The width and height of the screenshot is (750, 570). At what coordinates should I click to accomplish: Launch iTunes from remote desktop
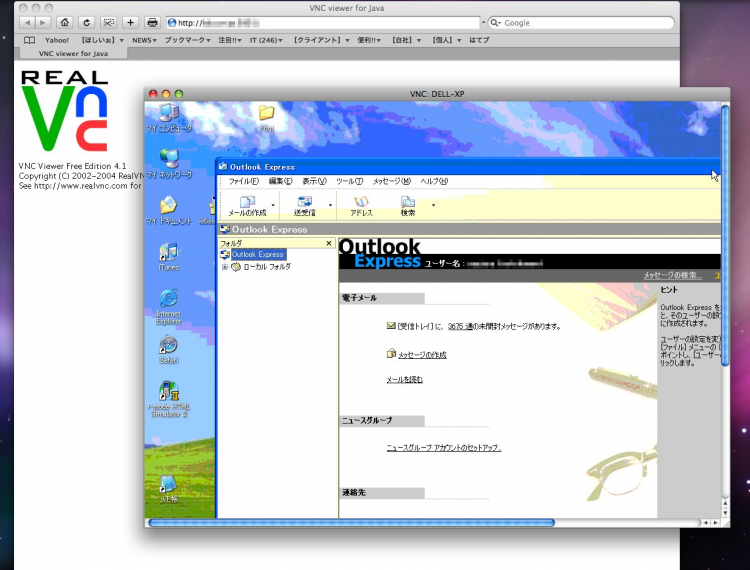[169, 257]
